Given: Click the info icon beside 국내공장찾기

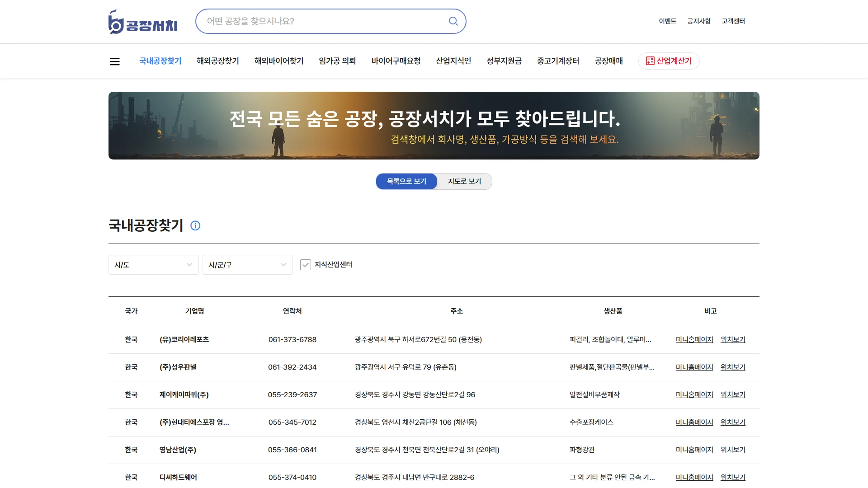Looking at the screenshot, I should pyautogui.click(x=195, y=225).
